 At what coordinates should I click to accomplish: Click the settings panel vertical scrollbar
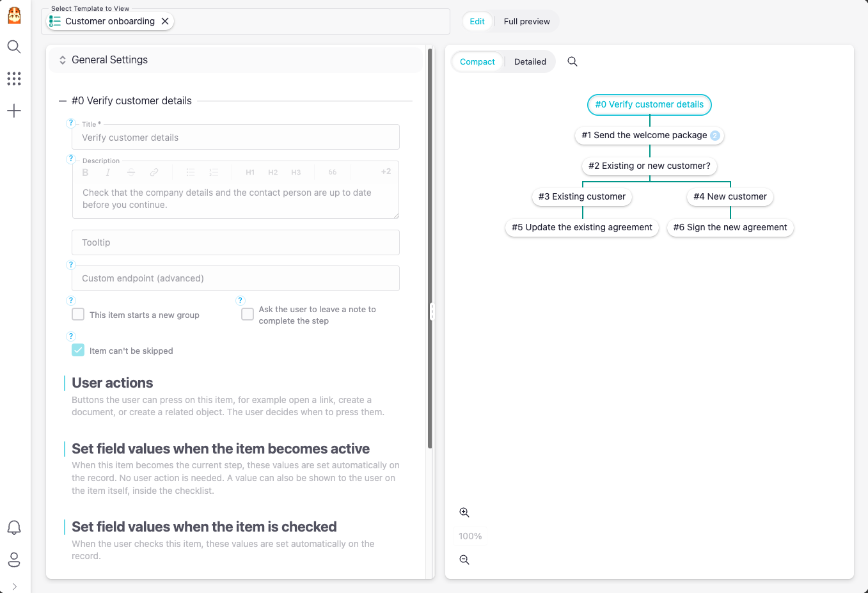[430, 248]
